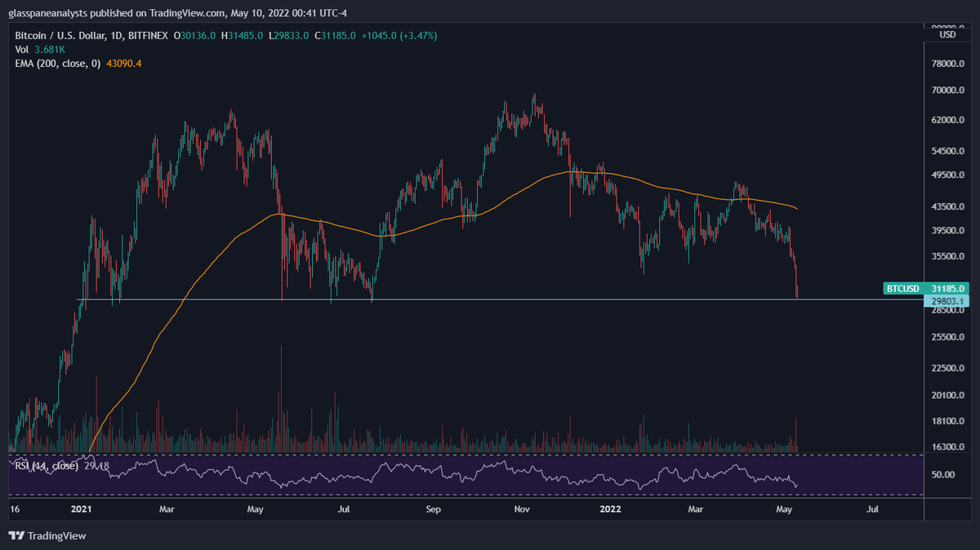
Task: Click the TradingView logo
Action: tap(47, 536)
